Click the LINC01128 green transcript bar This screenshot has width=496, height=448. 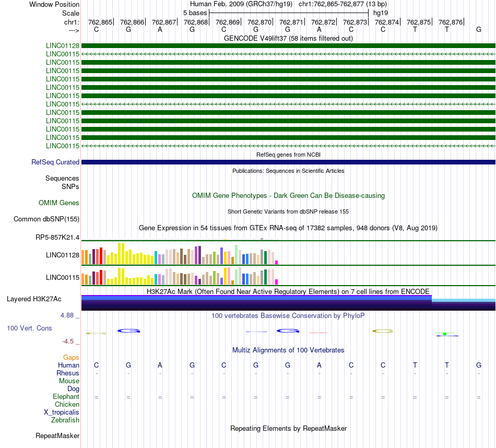288,45
